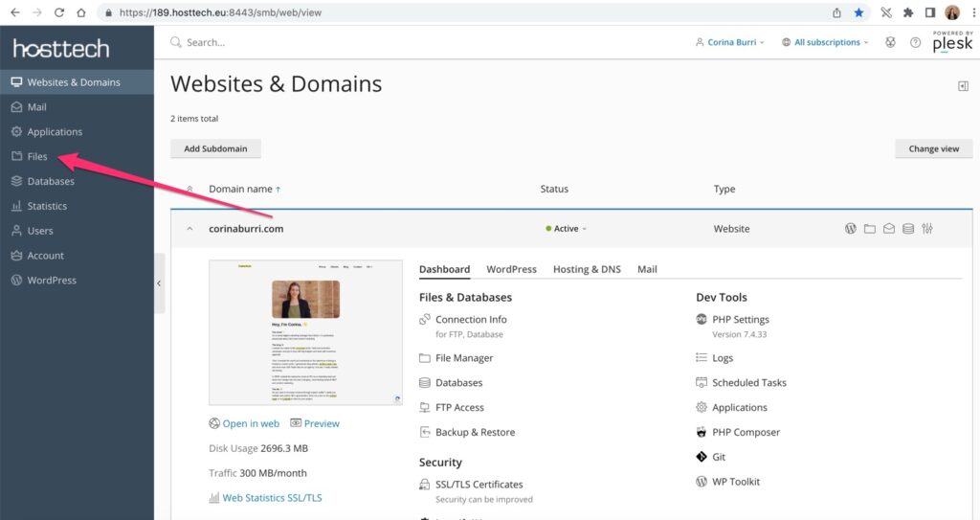The image size is (980, 520).
Task: Open mail envelope icon in corinaburri.com row
Action: (889, 229)
